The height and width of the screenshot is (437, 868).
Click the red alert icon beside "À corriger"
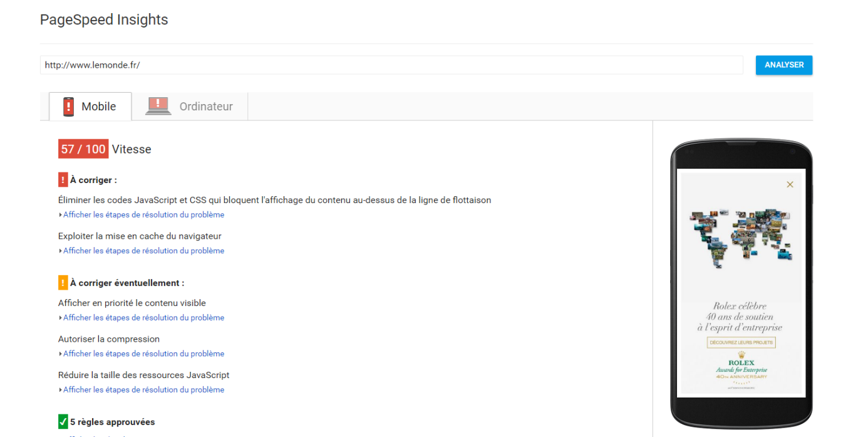point(63,179)
